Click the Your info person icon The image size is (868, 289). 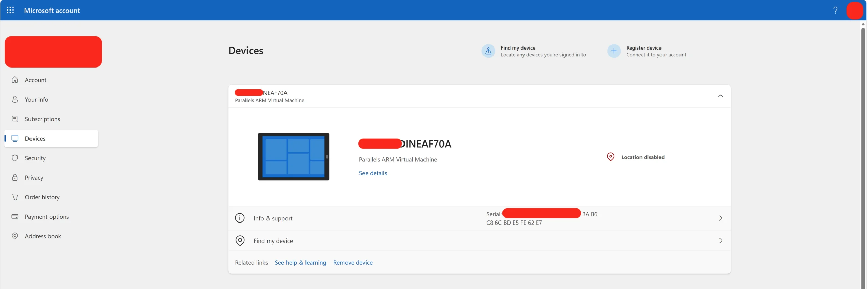pos(15,99)
